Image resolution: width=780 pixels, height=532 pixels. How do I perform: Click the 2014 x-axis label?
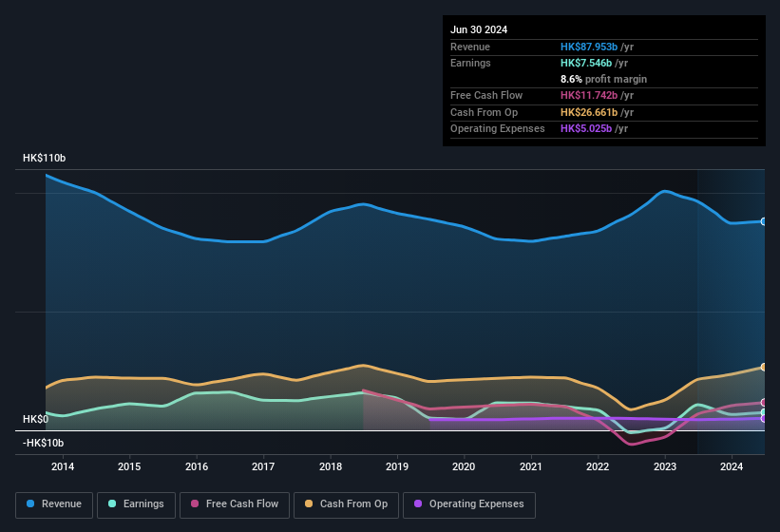point(63,466)
